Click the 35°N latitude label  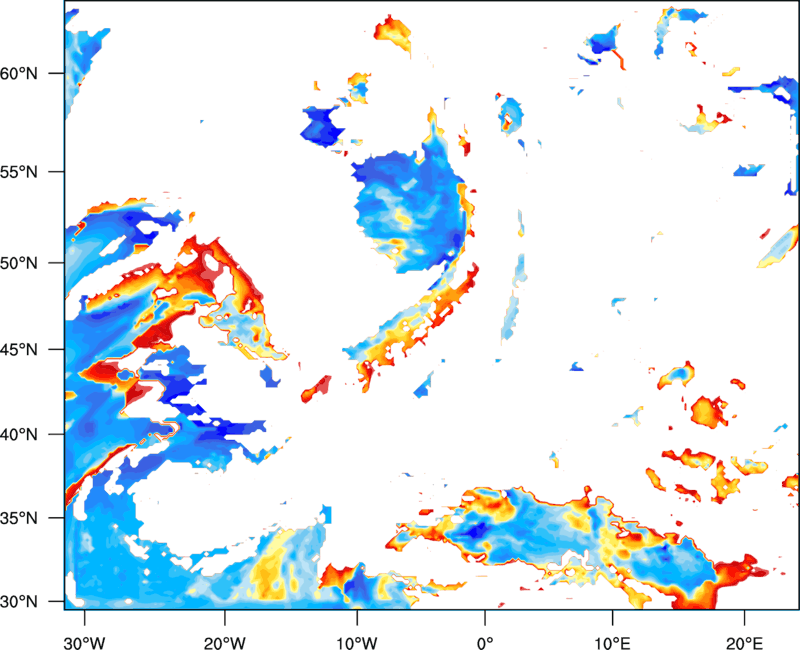(x=19, y=518)
